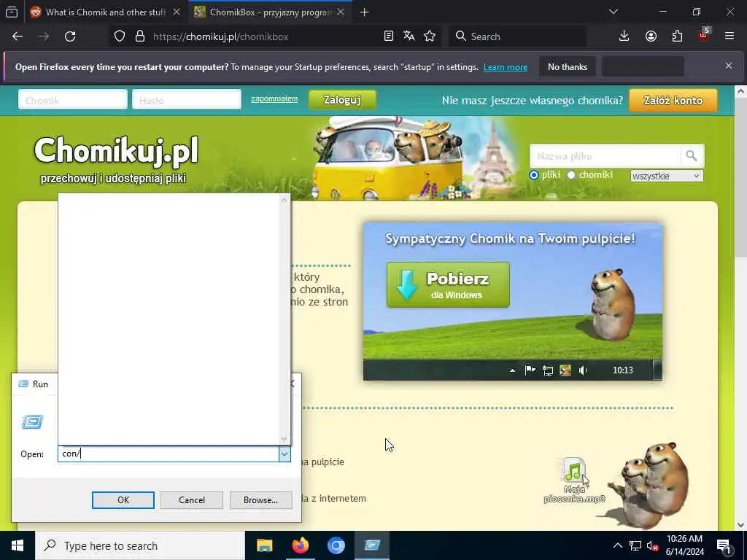This screenshot has height=560, width=747.
Task: Open the Windows Start menu
Action: click(x=18, y=545)
